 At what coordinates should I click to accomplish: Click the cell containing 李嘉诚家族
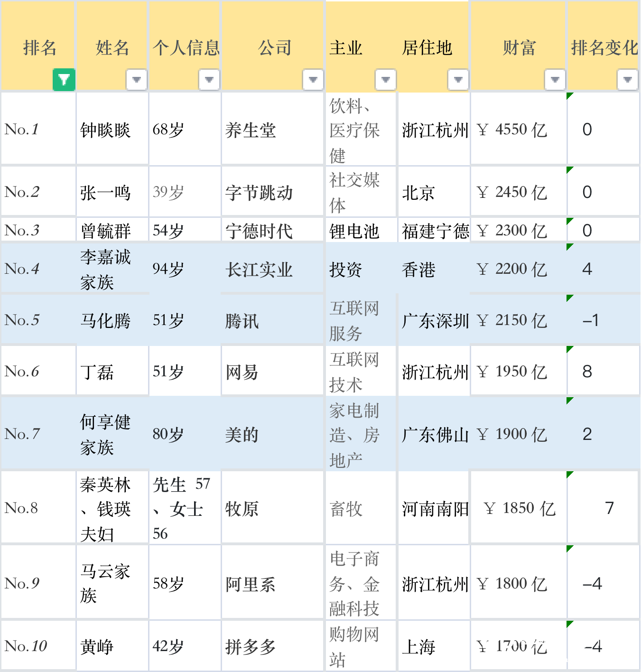tap(112, 269)
